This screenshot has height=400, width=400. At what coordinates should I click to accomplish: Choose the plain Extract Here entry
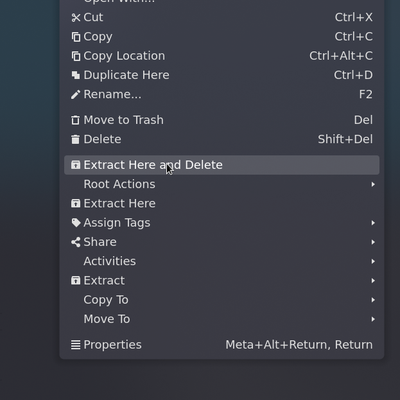222,204
